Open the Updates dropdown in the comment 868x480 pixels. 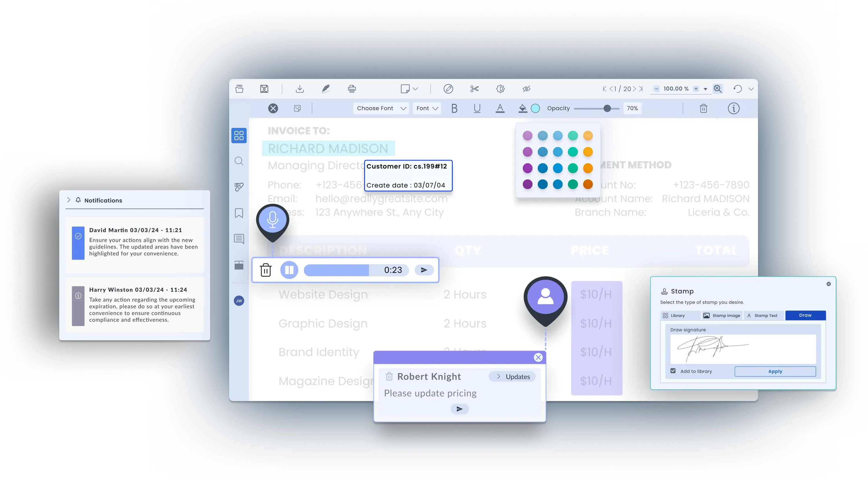pyautogui.click(x=512, y=377)
